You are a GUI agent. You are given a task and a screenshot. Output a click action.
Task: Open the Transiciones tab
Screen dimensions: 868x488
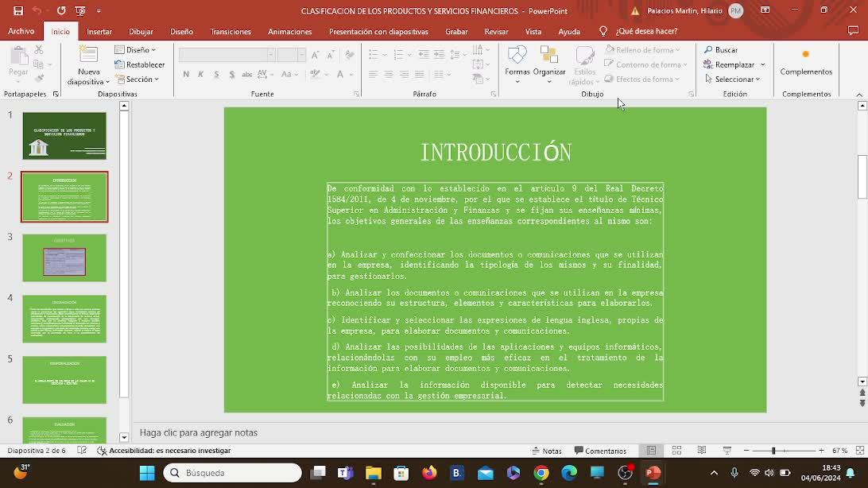tap(231, 32)
